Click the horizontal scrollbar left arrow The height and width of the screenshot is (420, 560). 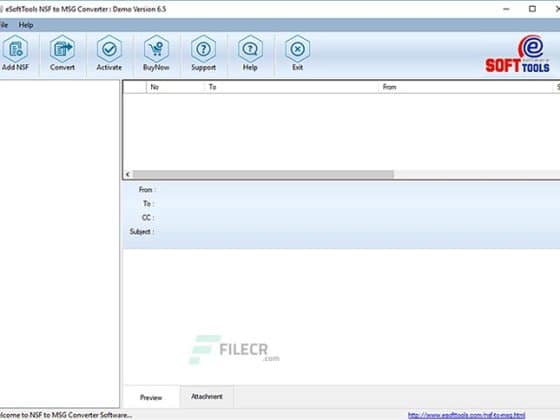coord(128,174)
